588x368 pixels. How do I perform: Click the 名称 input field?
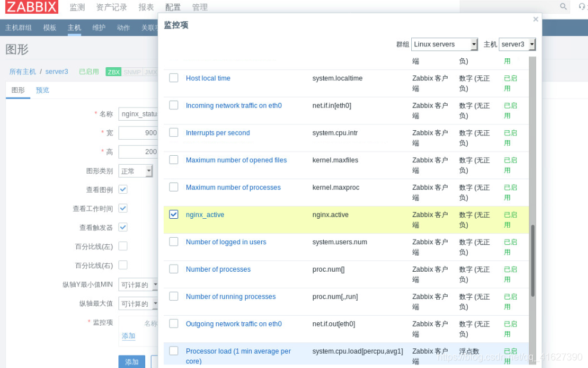point(139,114)
